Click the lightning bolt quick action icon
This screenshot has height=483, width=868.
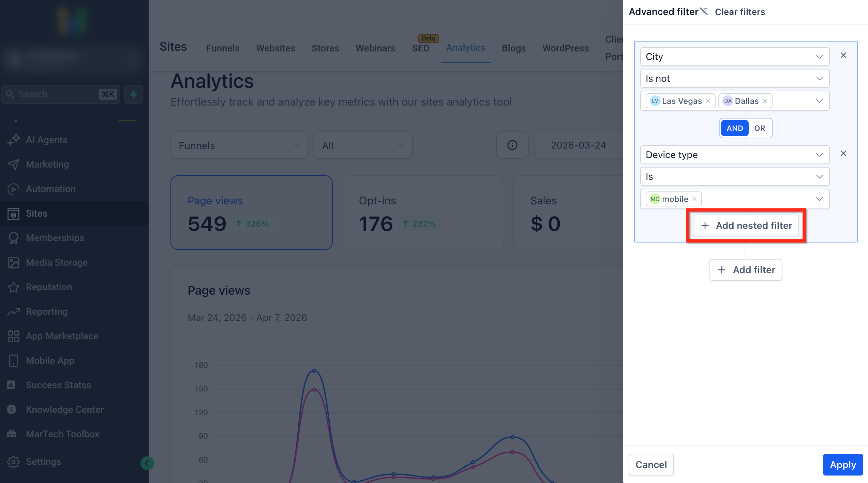point(134,94)
